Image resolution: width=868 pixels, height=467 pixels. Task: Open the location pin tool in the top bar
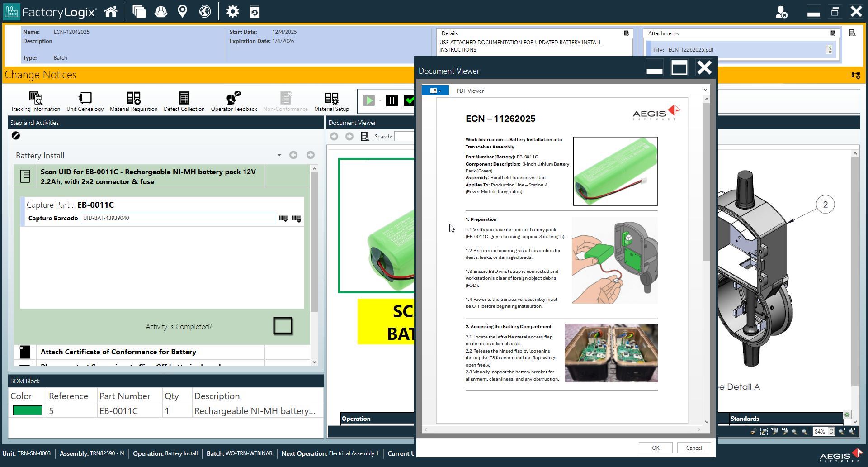click(183, 11)
